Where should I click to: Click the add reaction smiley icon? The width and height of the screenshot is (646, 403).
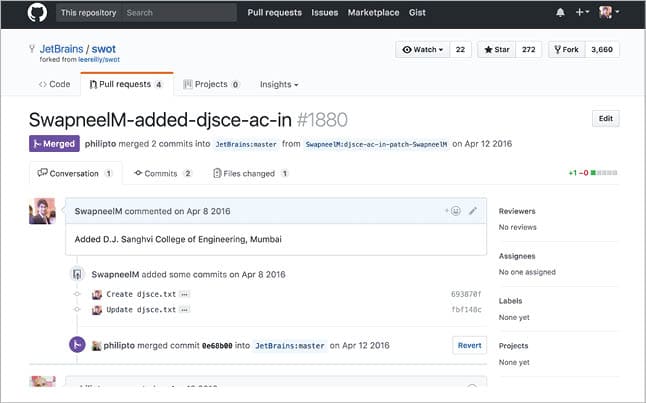454,211
